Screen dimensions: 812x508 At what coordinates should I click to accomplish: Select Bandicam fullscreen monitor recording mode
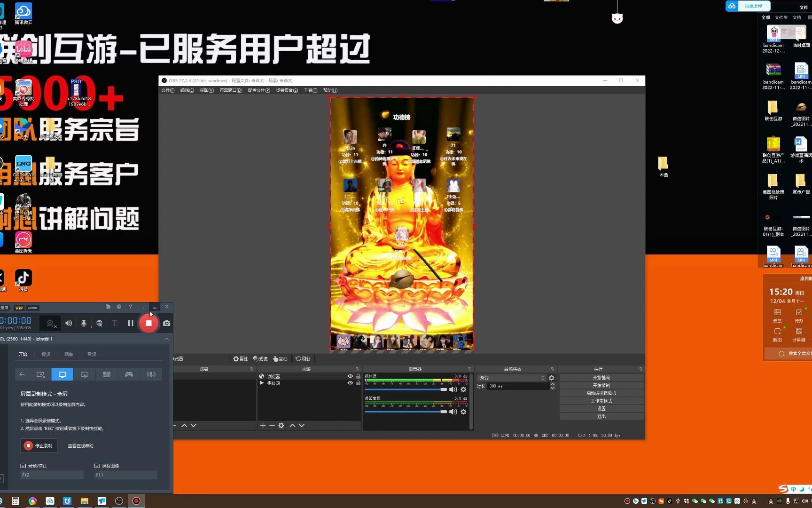point(62,374)
